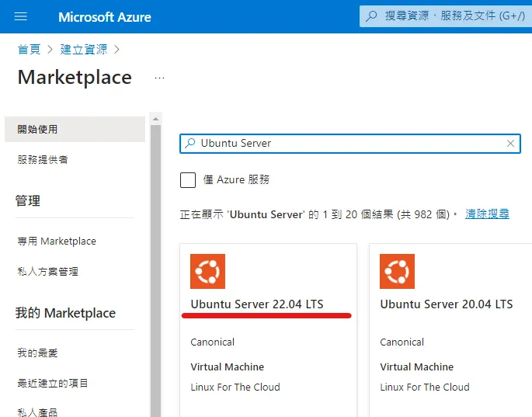This screenshot has height=417, width=532.
Task: Click the Ubuntu 20.04 LTS logo icon
Action: 397,272
